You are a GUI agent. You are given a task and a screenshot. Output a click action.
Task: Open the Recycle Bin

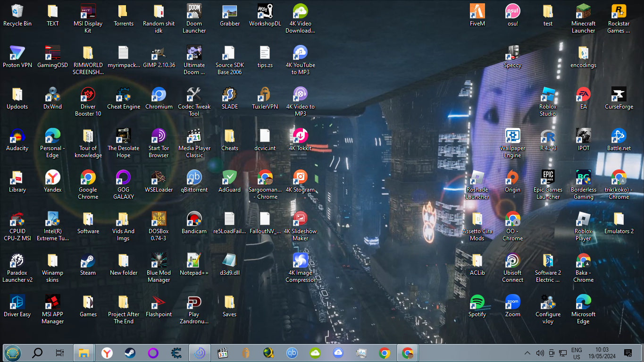[x=17, y=12]
